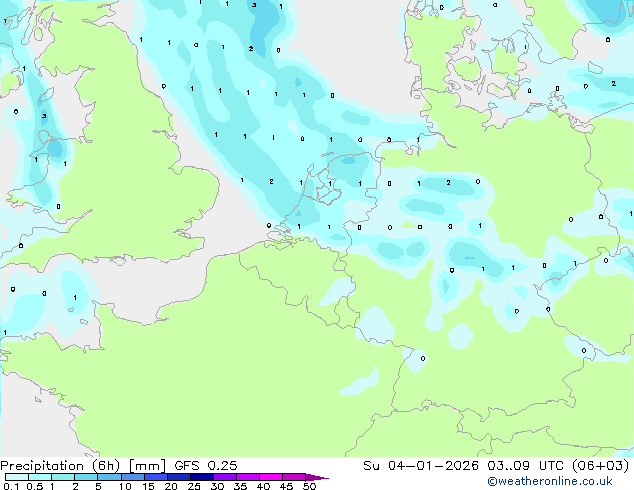Image resolution: width=634 pixels, height=490 pixels.
Task: Click the above-50 mm legend arrow tip
Action: [317, 477]
